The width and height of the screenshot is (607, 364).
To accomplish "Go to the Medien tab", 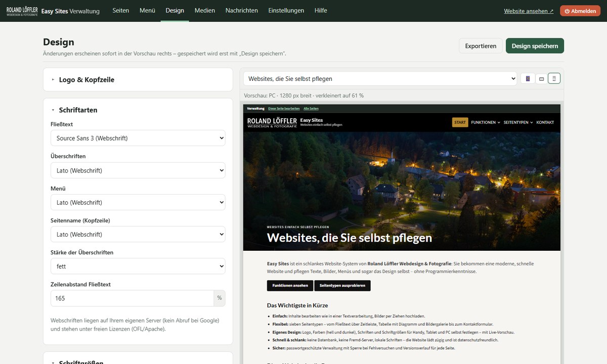I will pos(204,10).
